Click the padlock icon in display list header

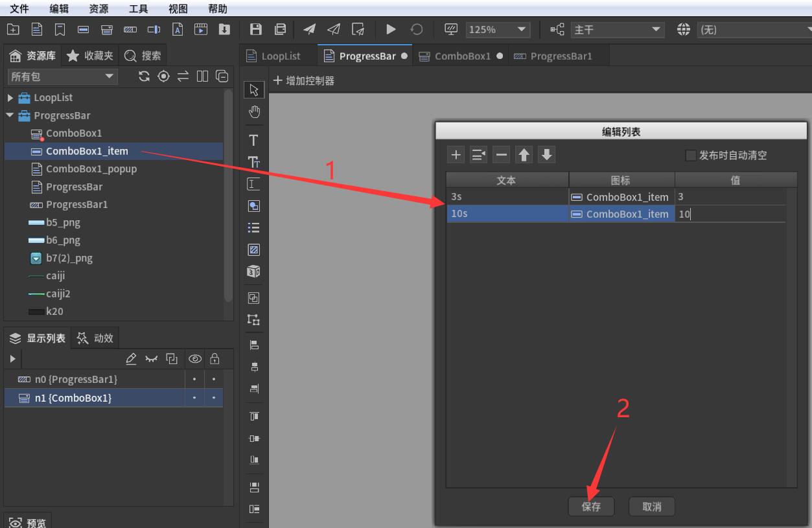coord(215,358)
